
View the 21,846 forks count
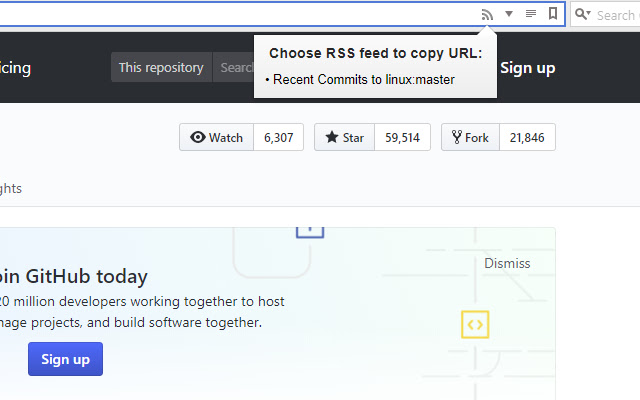click(527, 137)
